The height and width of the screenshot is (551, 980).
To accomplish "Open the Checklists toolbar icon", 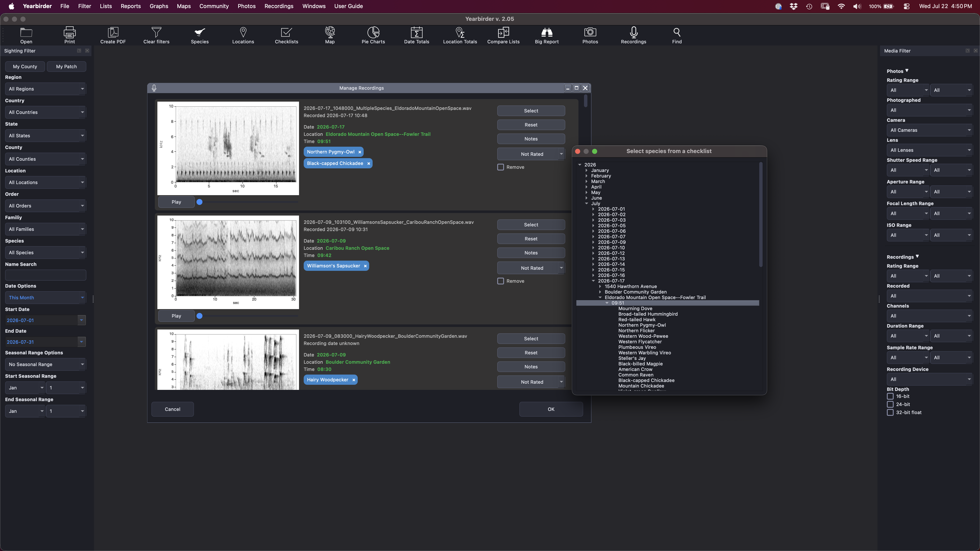I will click(x=286, y=32).
